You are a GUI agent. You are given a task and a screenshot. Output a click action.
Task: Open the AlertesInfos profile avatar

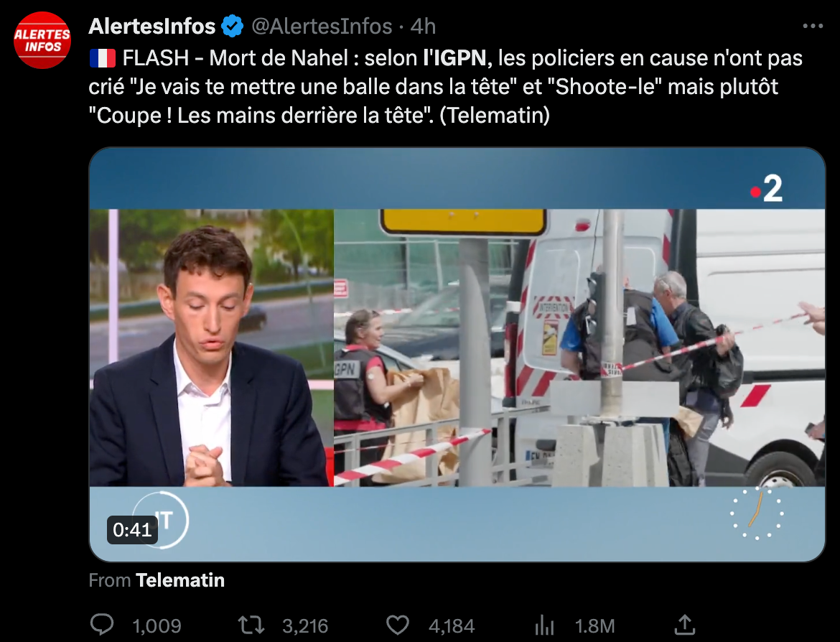tap(42, 40)
